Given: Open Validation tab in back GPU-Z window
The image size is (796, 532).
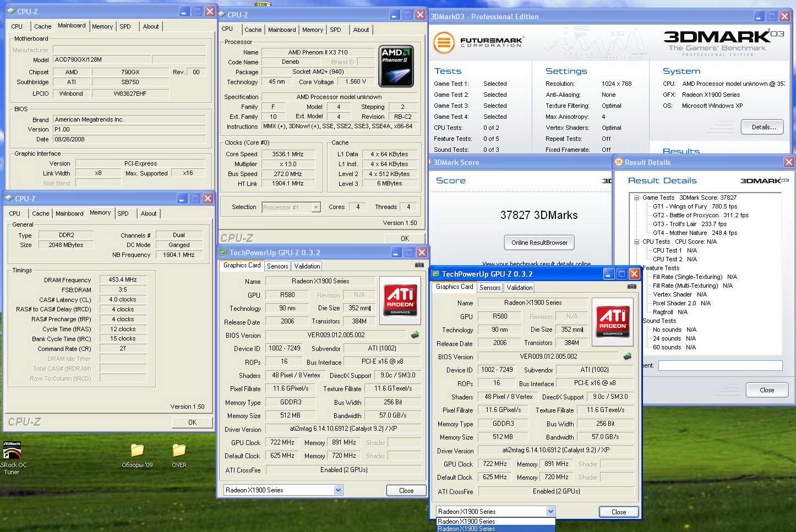Looking at the screenshot, I should [307, 266].
